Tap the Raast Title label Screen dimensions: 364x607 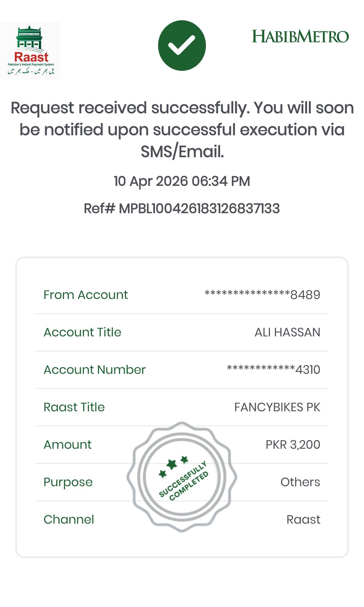click(74, 407)
